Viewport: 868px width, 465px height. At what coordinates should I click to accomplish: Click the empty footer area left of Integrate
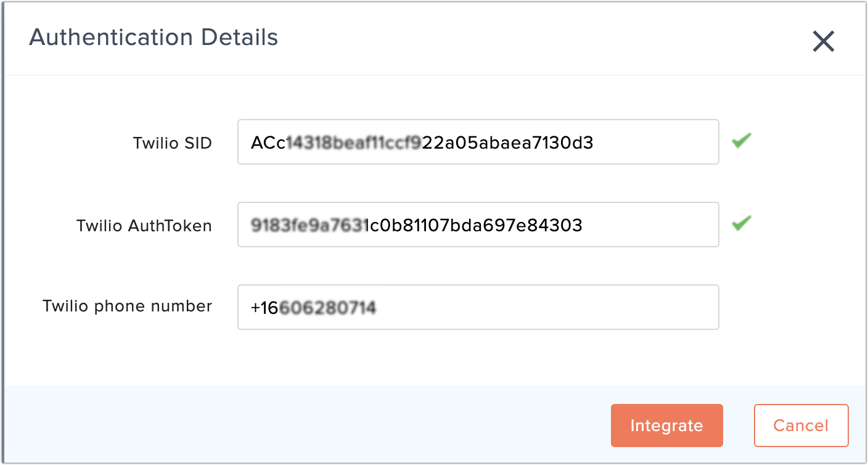click(x=307, y=426)
